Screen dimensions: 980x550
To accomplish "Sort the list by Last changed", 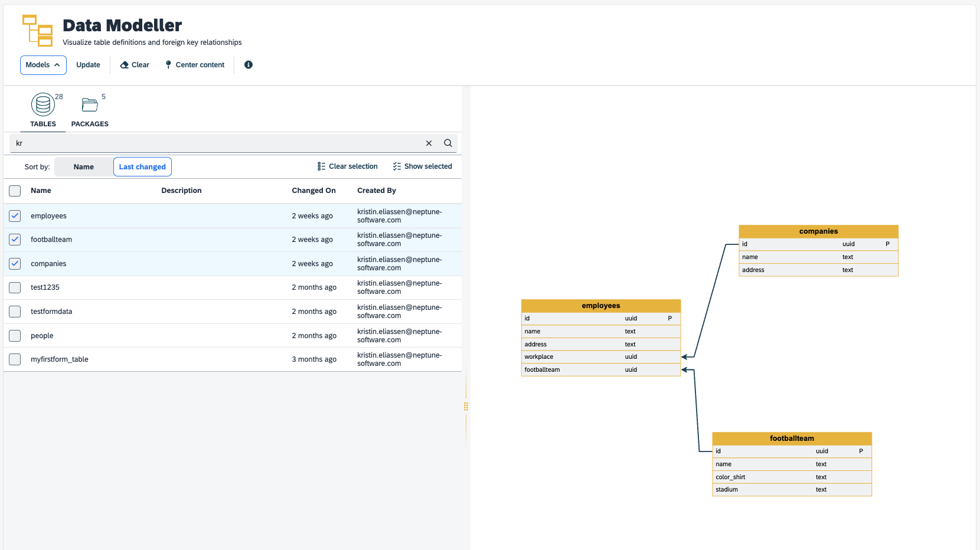I will [142, 167].
